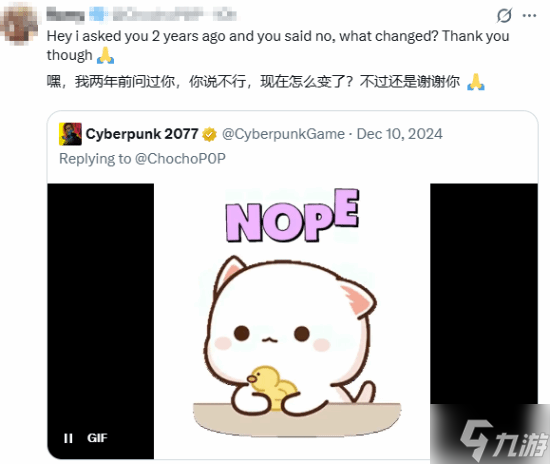Click the GIF label badge
The width and height of the screenshot is (550, 464).
(x=97, y=438)
